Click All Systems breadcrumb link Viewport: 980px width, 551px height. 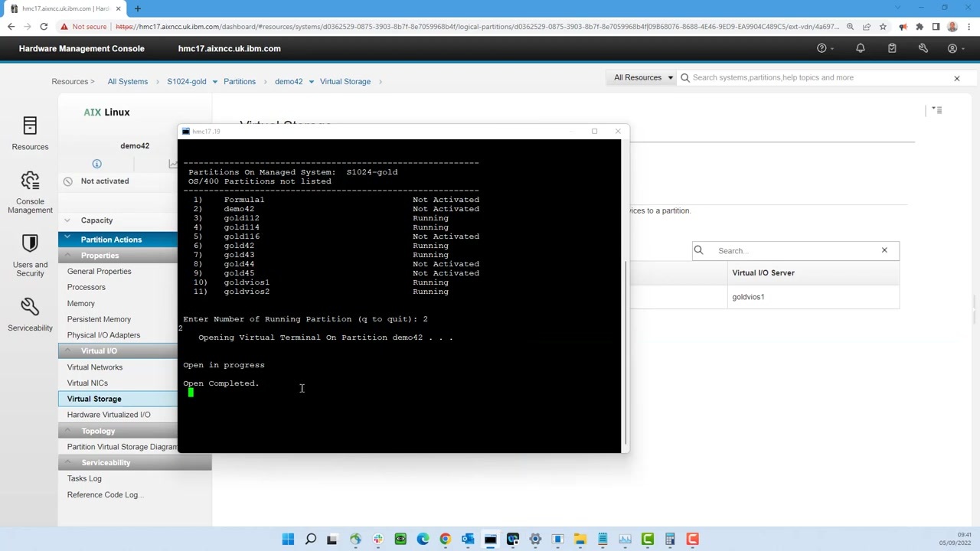pos(127,81)
